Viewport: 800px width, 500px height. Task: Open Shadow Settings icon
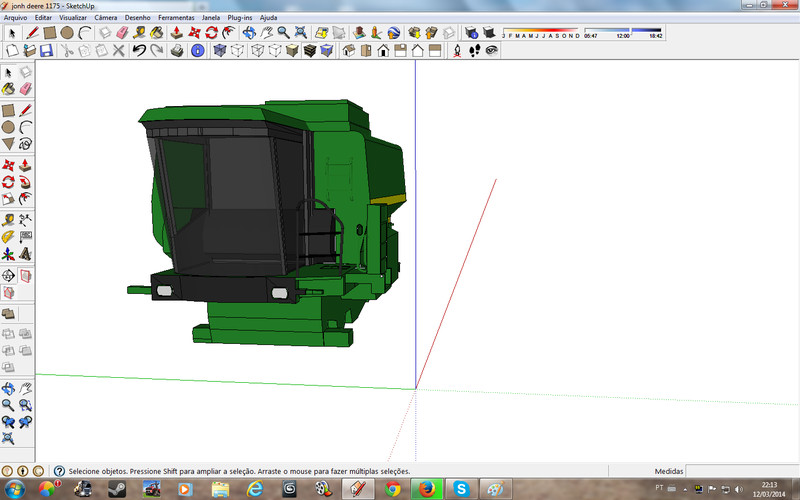[471, 33]
